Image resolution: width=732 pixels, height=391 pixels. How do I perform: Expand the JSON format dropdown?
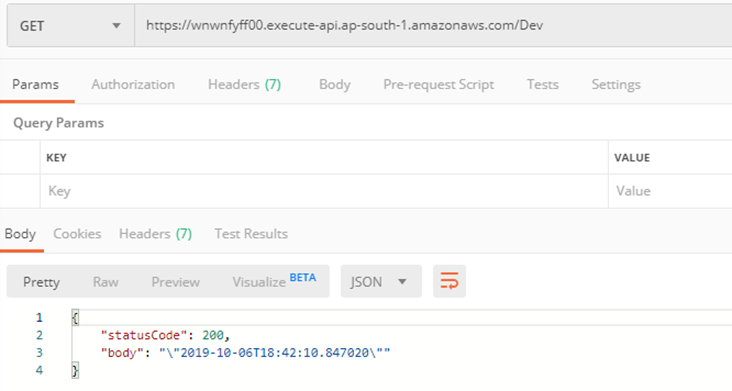point(381,281)
